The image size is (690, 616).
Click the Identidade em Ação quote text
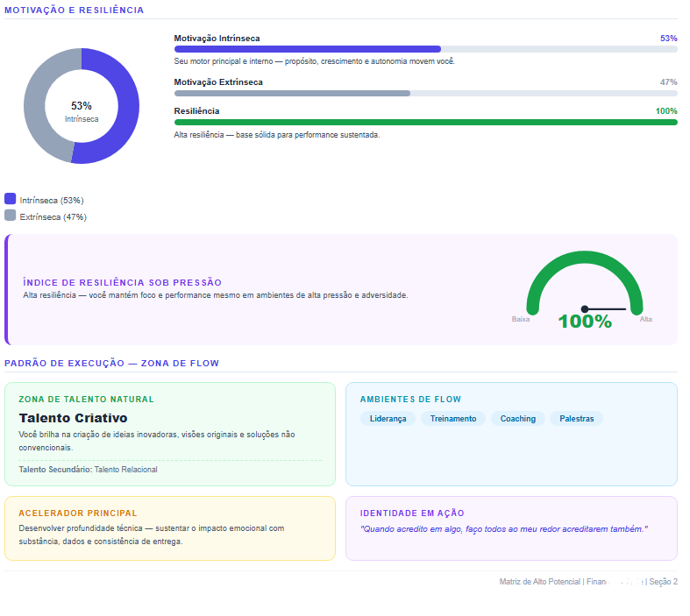coord(504,529)
